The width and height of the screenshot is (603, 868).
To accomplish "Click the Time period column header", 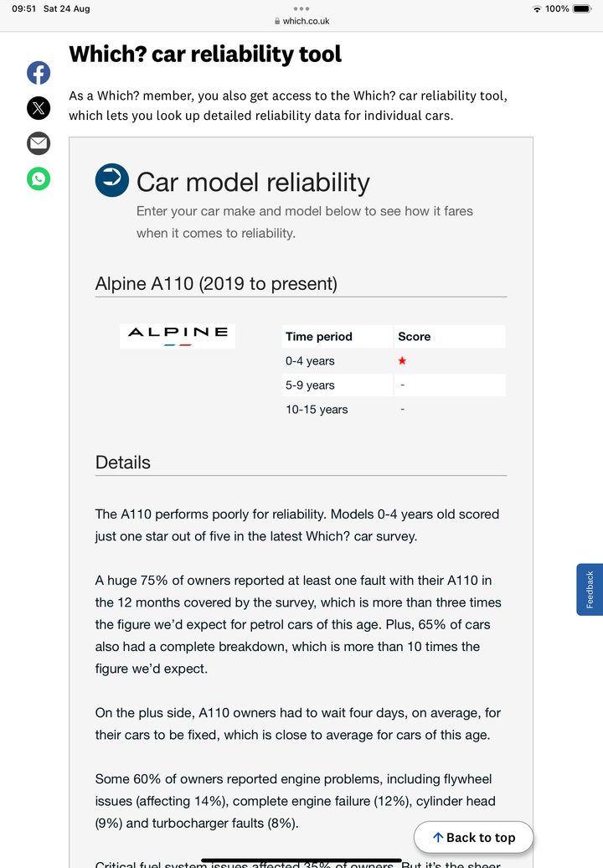I will point(319,337).
